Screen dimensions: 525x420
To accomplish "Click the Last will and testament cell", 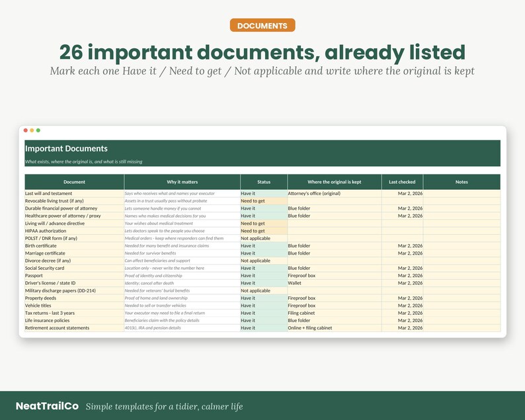I will [74, 194].
